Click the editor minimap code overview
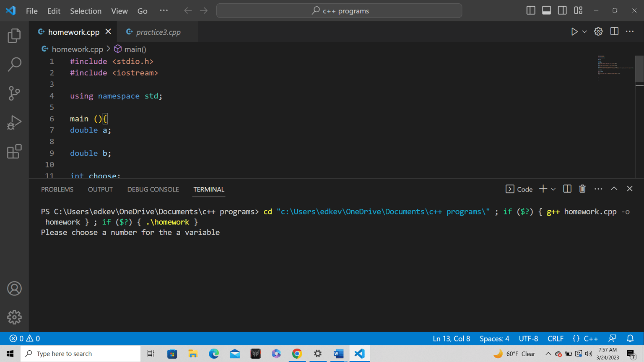The image size is (644, 362). click(615, 68)
